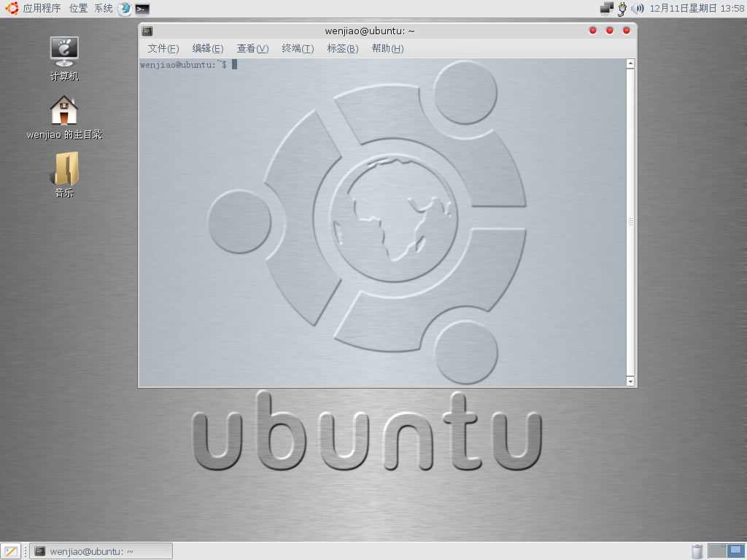This screenshot has width=747, height=560.
Task: Open the volume speaker icon
Action: (638, 8)
